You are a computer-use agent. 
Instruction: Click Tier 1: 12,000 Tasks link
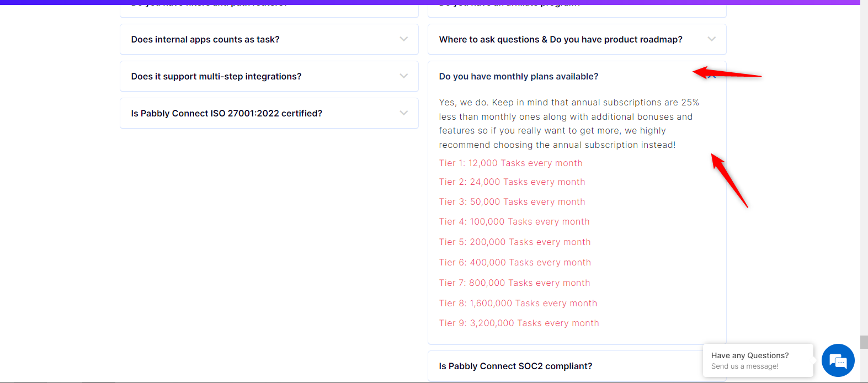click(x=510, y=163)
